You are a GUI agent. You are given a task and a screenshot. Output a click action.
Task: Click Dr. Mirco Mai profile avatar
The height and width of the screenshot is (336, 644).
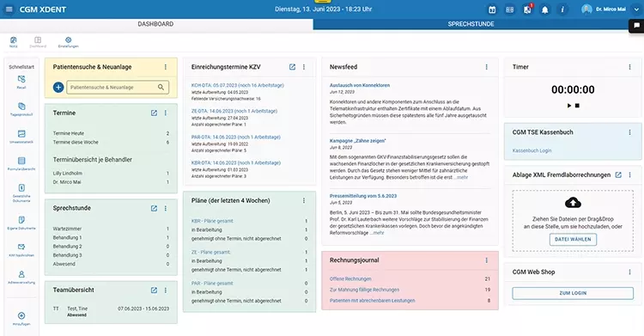point(586,9)
